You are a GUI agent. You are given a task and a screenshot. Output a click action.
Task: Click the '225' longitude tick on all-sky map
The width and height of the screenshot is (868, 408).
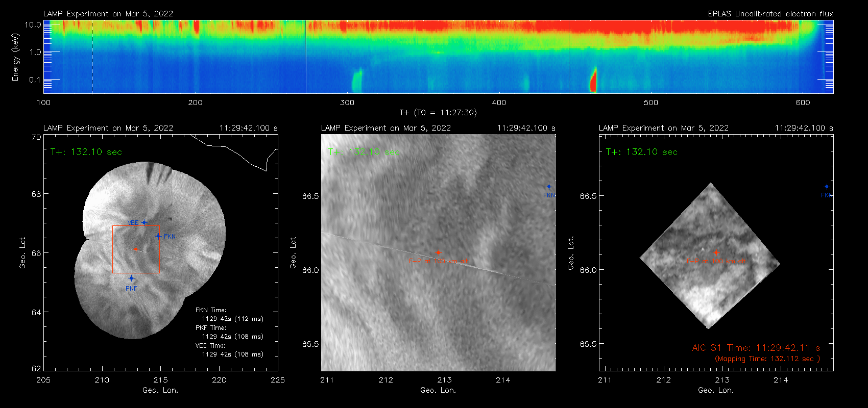coord(278,380)
